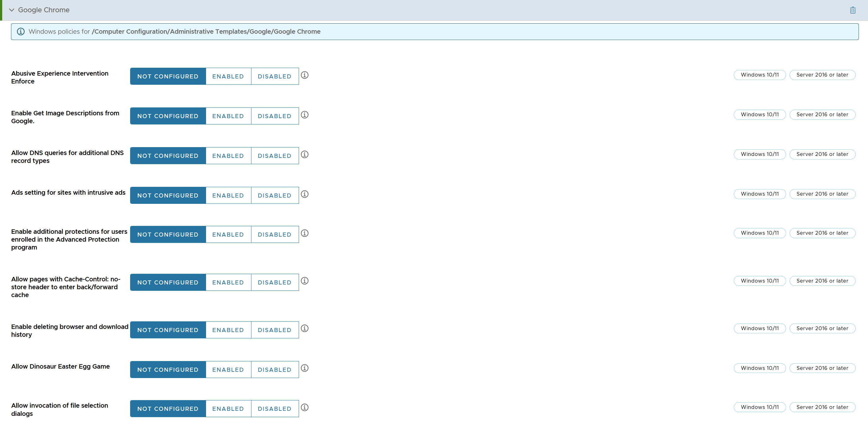Select Not Configured for Cache-Control no-store policy
This screenshot has width=868, height=425.
tap(168, 283)
